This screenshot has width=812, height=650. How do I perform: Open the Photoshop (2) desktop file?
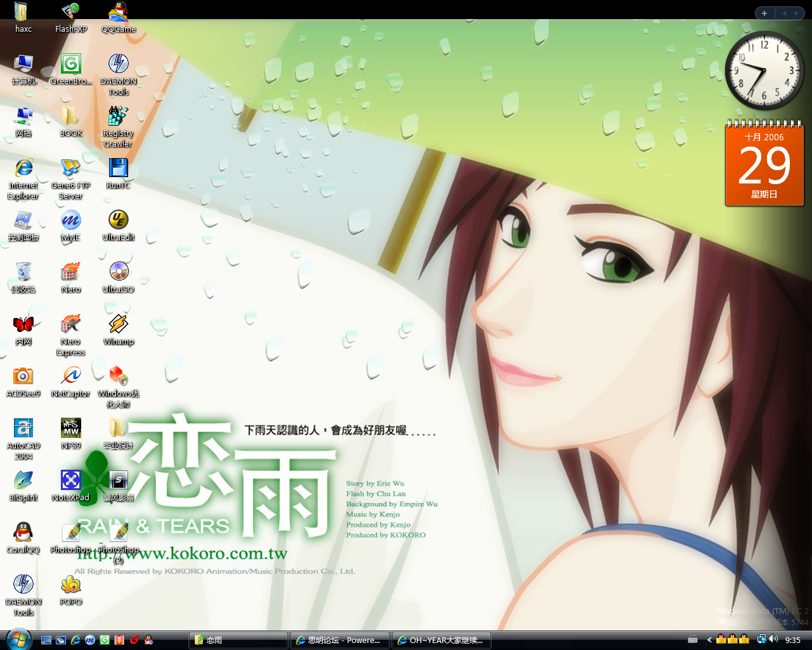tap(118, 543)
